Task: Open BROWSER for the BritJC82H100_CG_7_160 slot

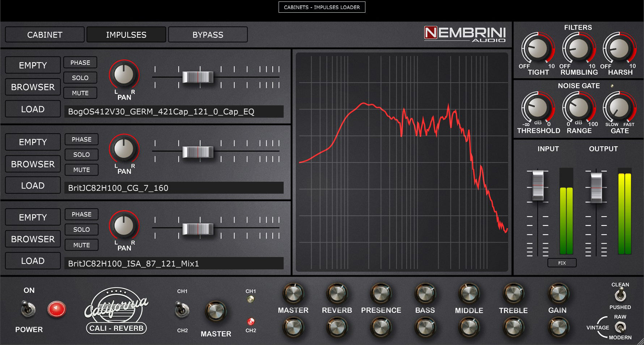Action: tap(33, 164)
